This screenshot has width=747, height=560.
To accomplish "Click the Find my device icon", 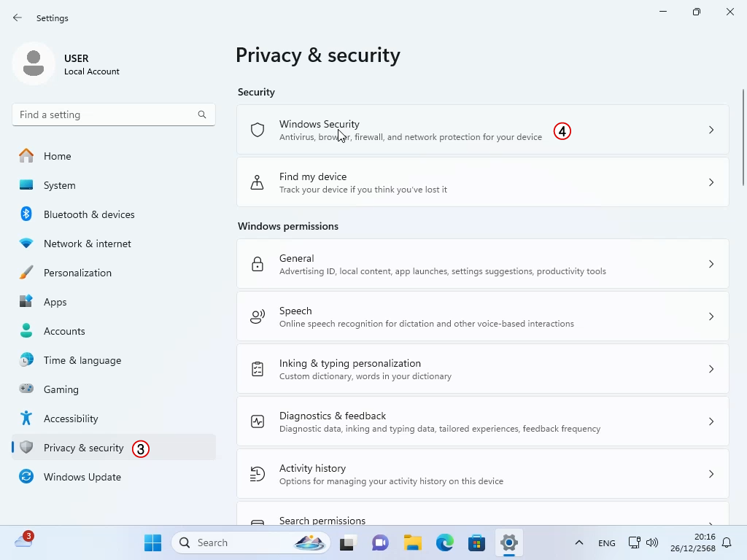I will (x=258, y=182).
